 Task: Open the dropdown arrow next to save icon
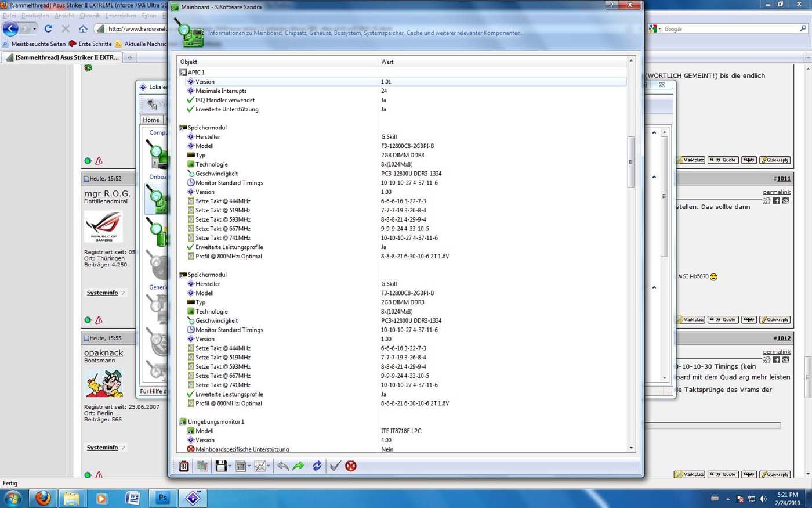click(230, 466)
